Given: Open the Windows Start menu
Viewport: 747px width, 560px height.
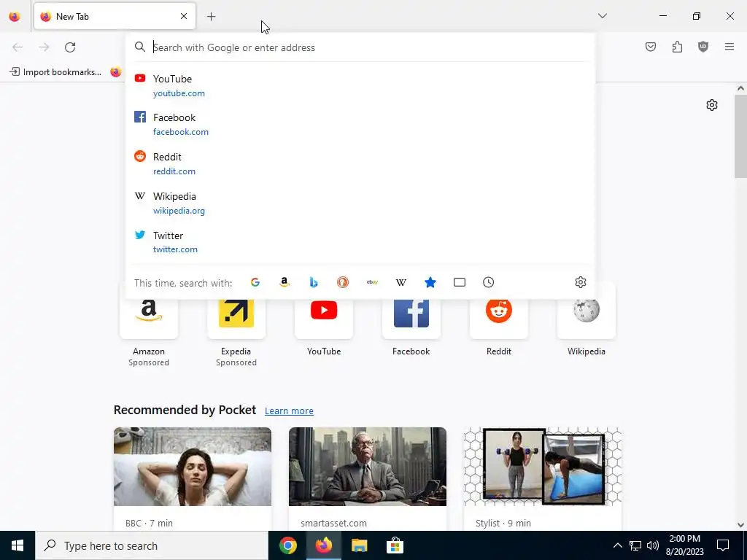Looking at the screenshot, I should point(18,545).
